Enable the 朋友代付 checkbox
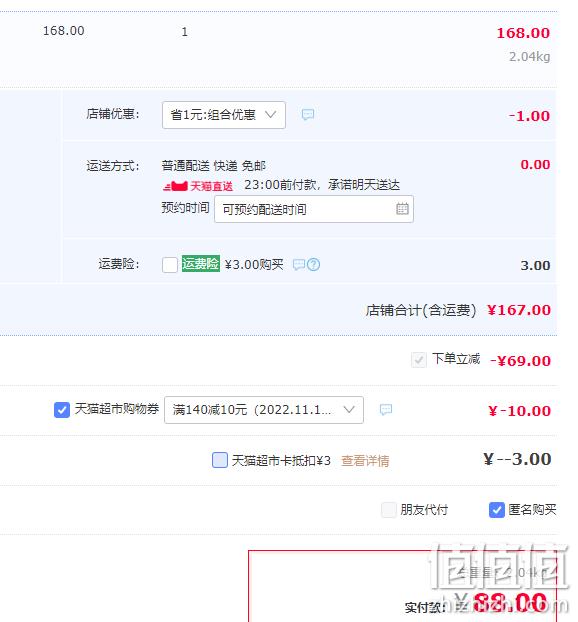 pos(388,510)
